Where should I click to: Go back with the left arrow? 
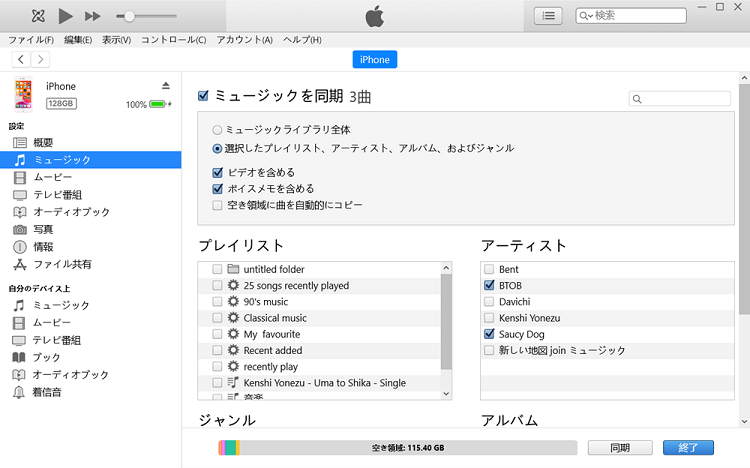(x=21, y=59)
